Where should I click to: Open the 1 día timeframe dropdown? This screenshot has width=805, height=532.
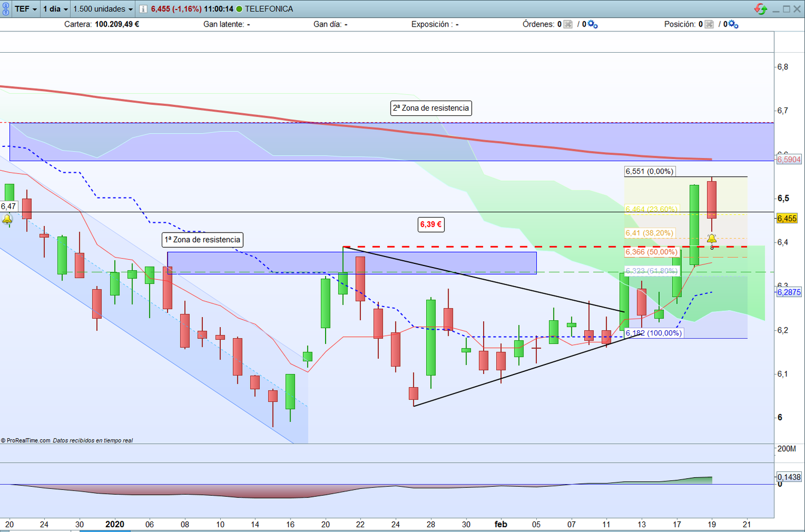56,9
